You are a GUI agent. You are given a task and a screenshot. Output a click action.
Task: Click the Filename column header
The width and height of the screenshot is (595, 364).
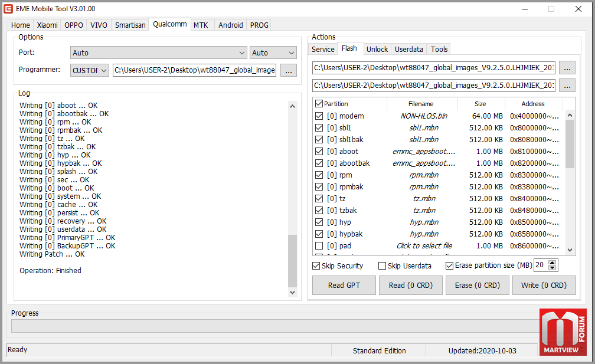(x=422, y=104)
